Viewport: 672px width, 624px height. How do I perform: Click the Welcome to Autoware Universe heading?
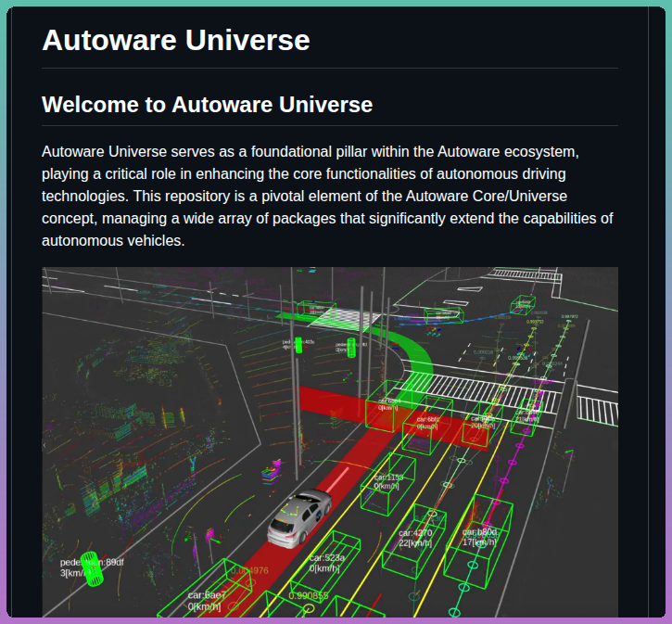pos(207,105)
